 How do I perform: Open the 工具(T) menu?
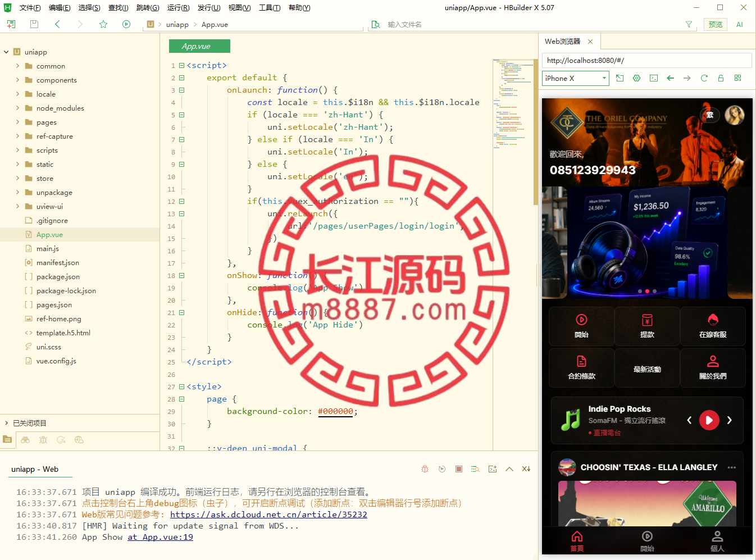(x=270, y=8)
